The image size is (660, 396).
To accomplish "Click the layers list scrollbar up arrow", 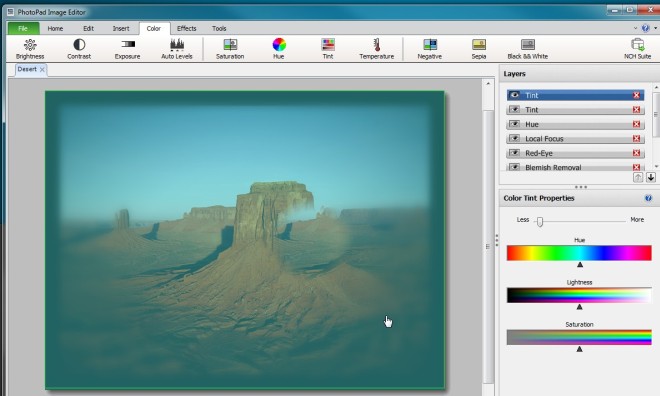I will 656,87.
